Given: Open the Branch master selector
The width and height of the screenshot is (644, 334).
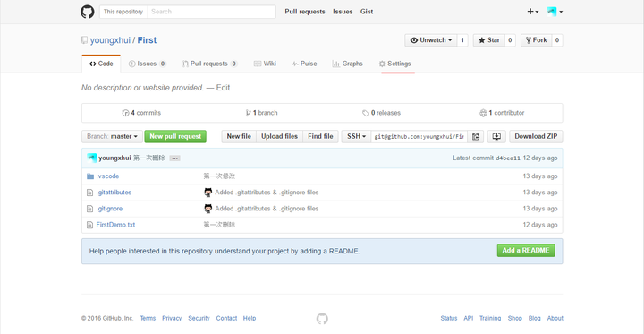Looking at the screenshot, I should [x=112, y=137].
